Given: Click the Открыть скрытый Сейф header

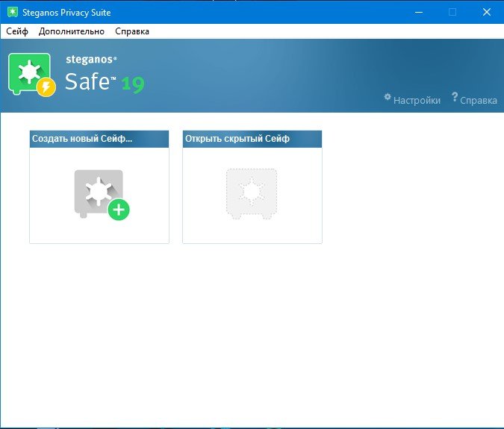Looking at the screenshot, I should (252, 139).
